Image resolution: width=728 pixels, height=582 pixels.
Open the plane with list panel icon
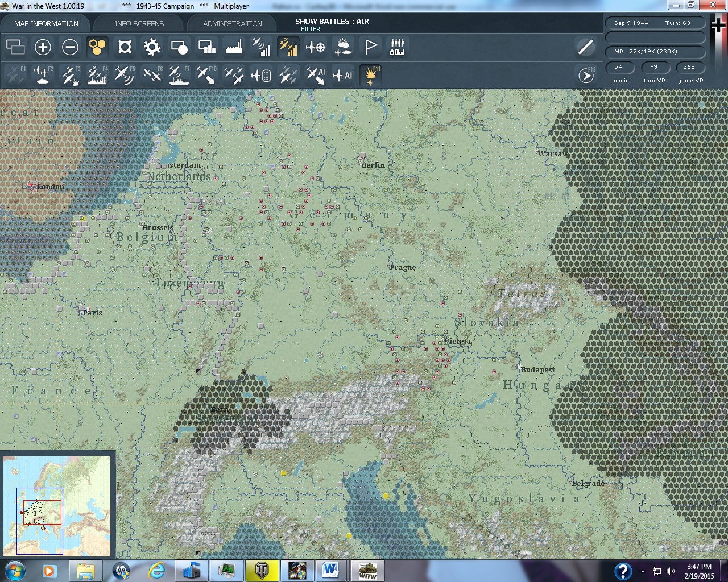[x=261, y=75]
